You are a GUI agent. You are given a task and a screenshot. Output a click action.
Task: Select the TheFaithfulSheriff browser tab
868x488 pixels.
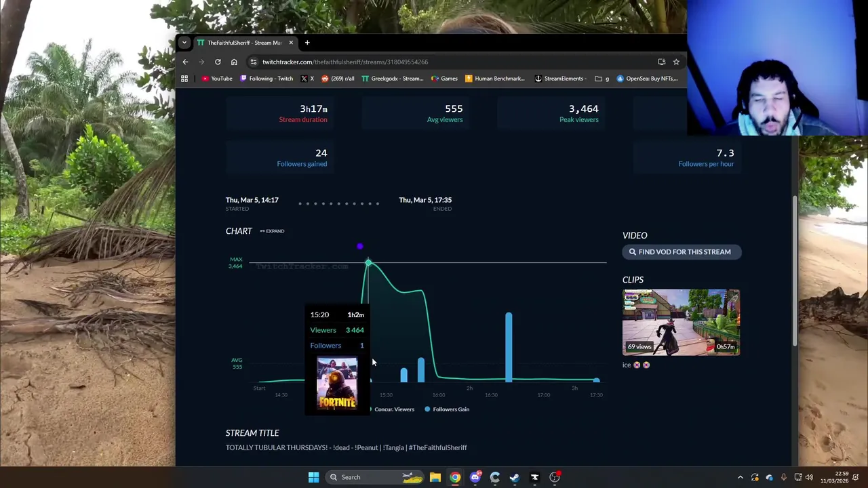(245, 43)
